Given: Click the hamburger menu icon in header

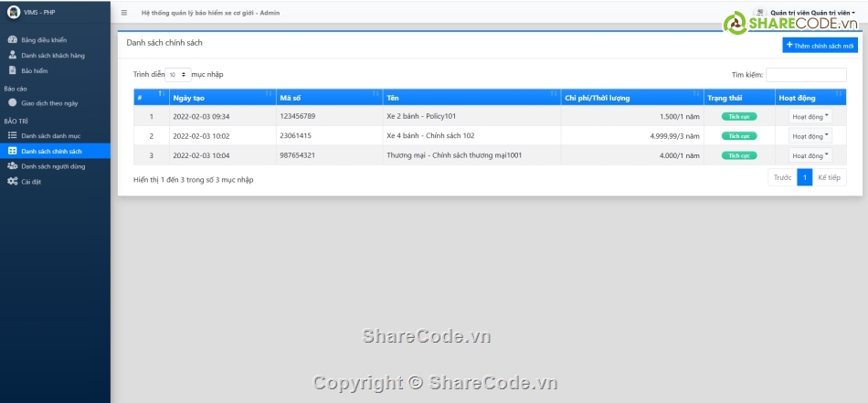Looking at the screenshot, I should click(x=124, y=13).
